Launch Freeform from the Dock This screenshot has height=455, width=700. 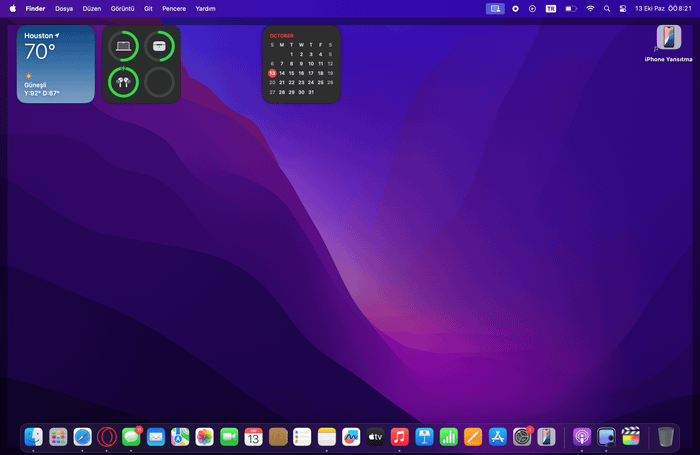point(351,437)
